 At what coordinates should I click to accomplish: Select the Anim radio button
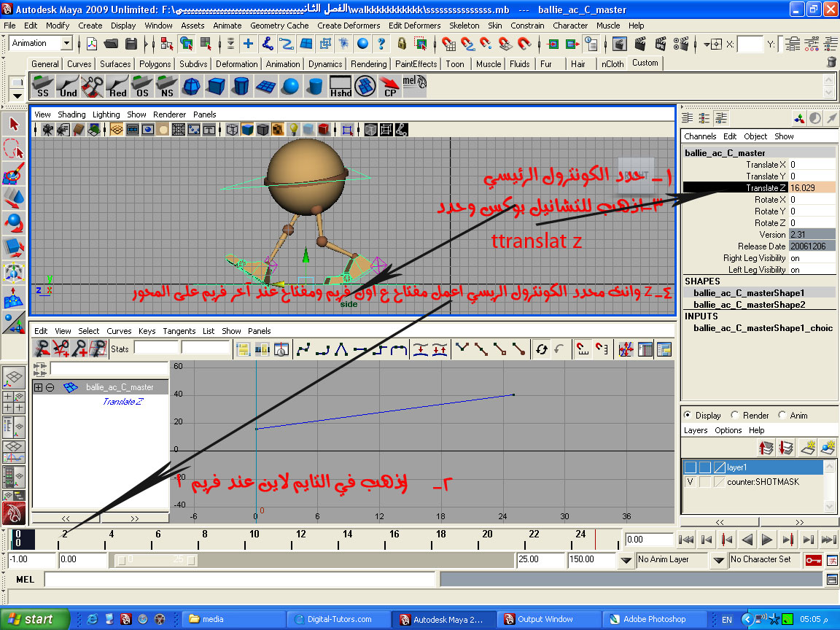tap(782, 415)
